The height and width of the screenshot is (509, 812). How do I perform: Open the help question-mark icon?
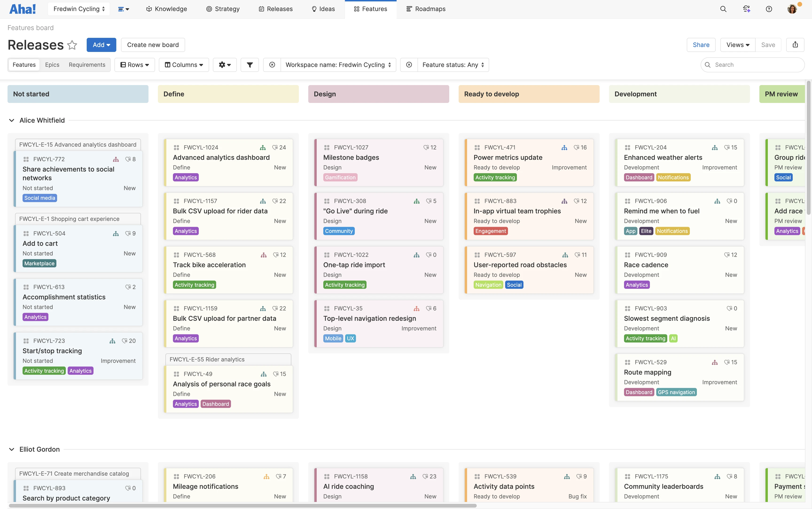769,9
